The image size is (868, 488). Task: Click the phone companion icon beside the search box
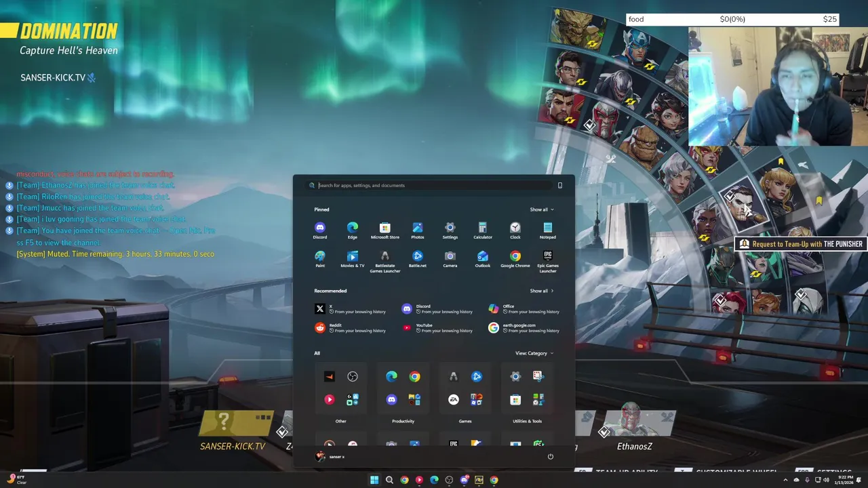(560, 185)
